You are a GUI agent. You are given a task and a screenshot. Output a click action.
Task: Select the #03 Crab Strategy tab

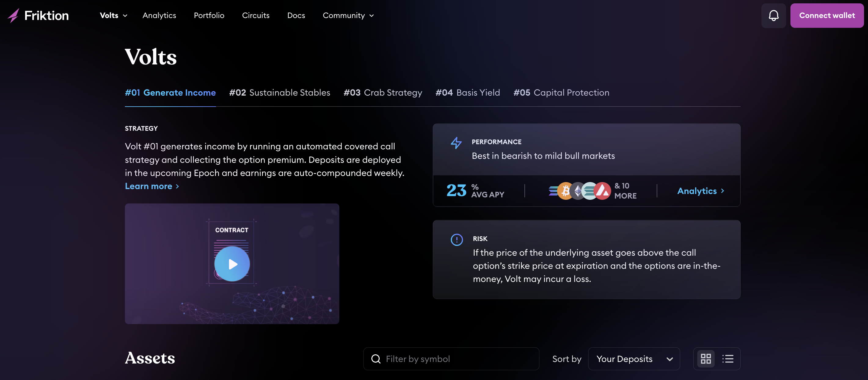point(383,93)
